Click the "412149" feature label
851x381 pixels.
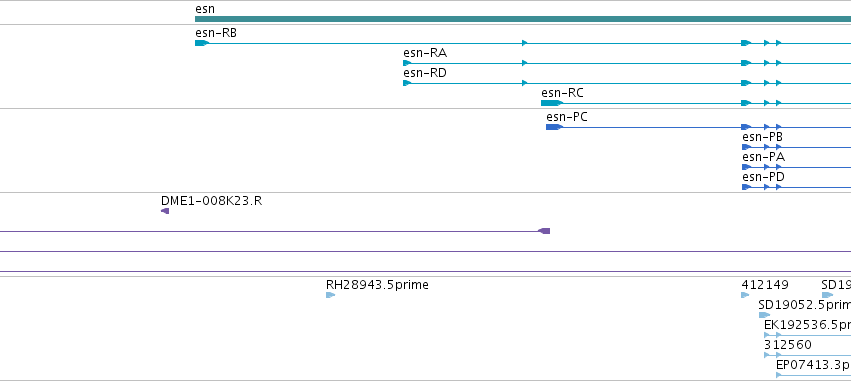[x=765, y=285]
